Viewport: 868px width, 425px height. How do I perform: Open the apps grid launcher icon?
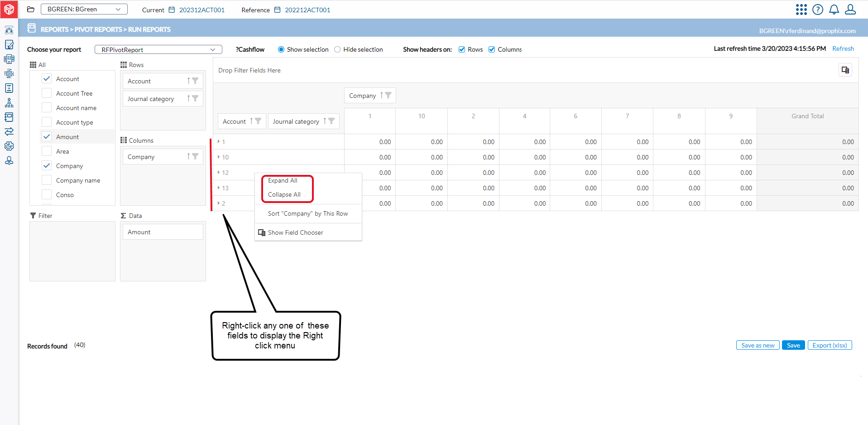(x=801, y=10)
